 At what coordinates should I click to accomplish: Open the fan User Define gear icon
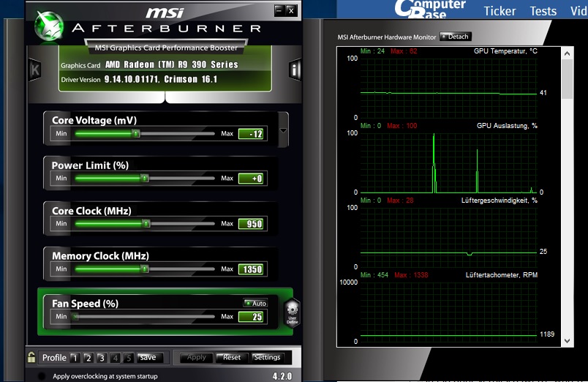(292, 312)
